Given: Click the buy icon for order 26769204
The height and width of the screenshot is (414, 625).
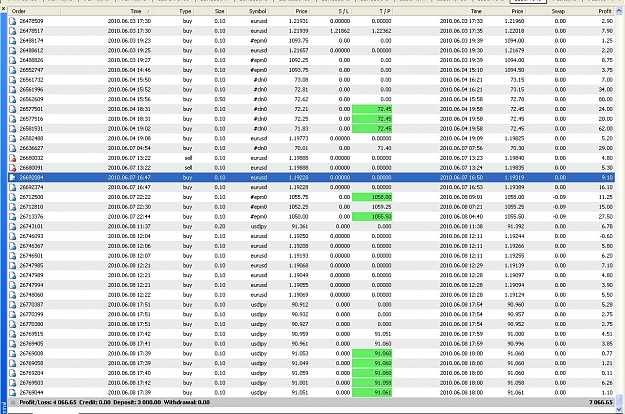Looking at the screenshot, I should coord(13,373).
